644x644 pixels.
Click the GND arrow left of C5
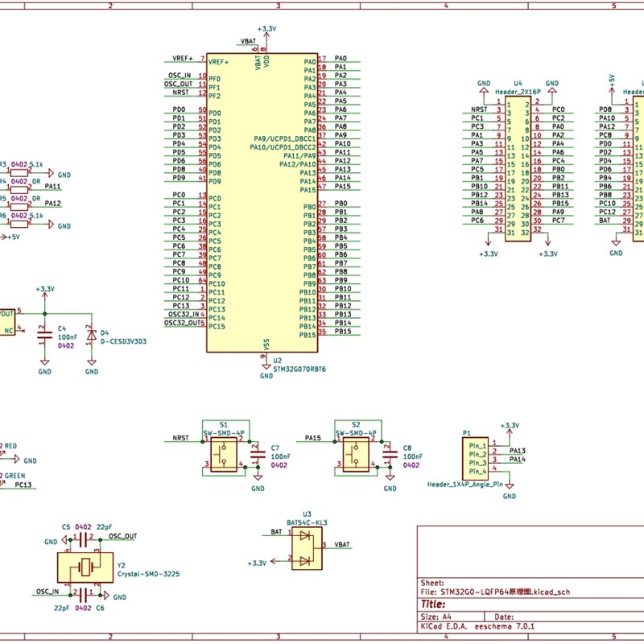(x=56, y=540)
